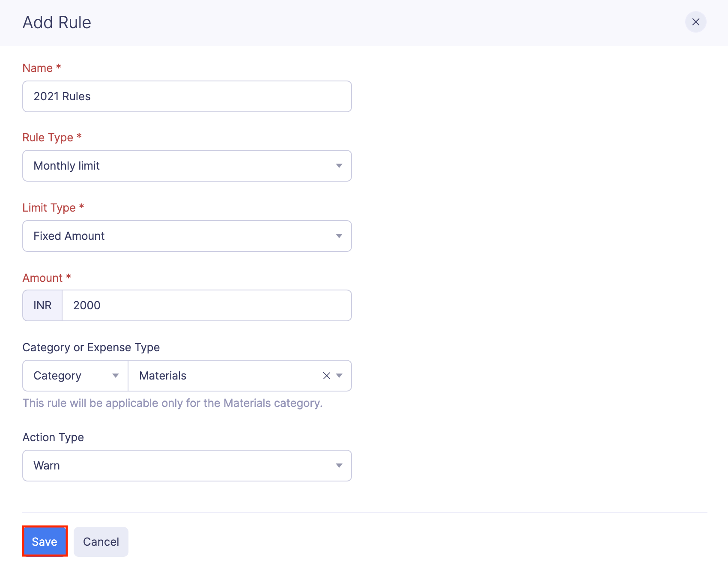Click the Amount field showing 2000
728x568 pixels.
(206, 305)
